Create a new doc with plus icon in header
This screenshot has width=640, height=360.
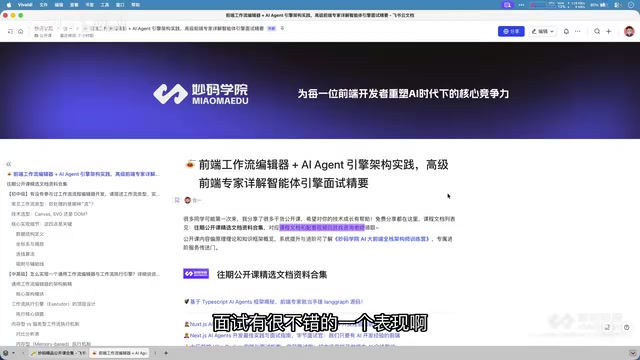609,31
